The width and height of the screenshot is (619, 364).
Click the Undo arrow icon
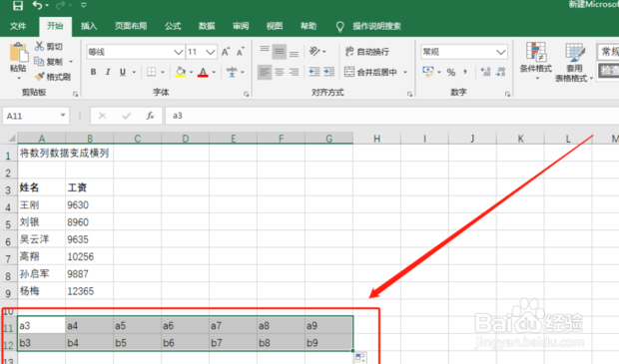coord(38,5)
